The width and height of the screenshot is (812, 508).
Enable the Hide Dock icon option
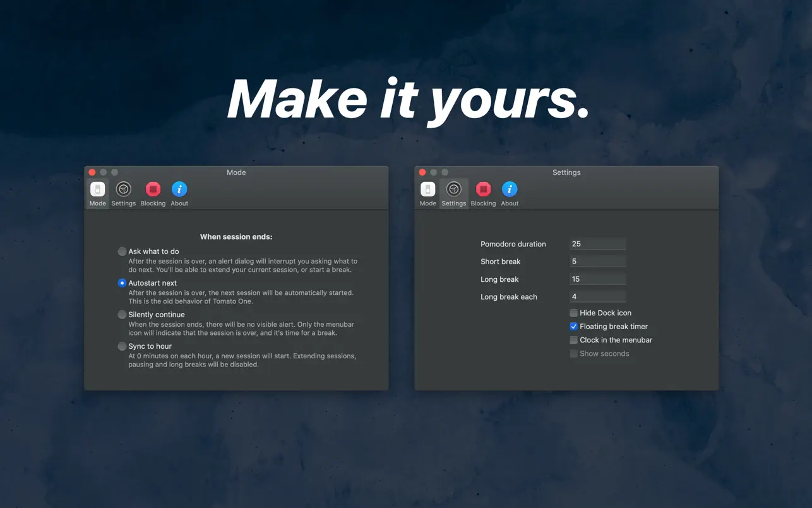(573, 313)
